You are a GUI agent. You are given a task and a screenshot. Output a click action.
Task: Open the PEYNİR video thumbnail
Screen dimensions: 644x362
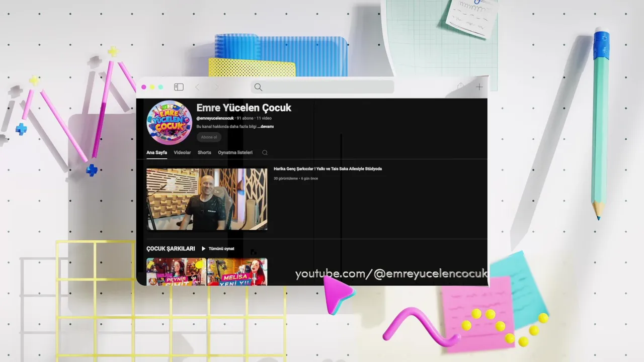point(176,271)
